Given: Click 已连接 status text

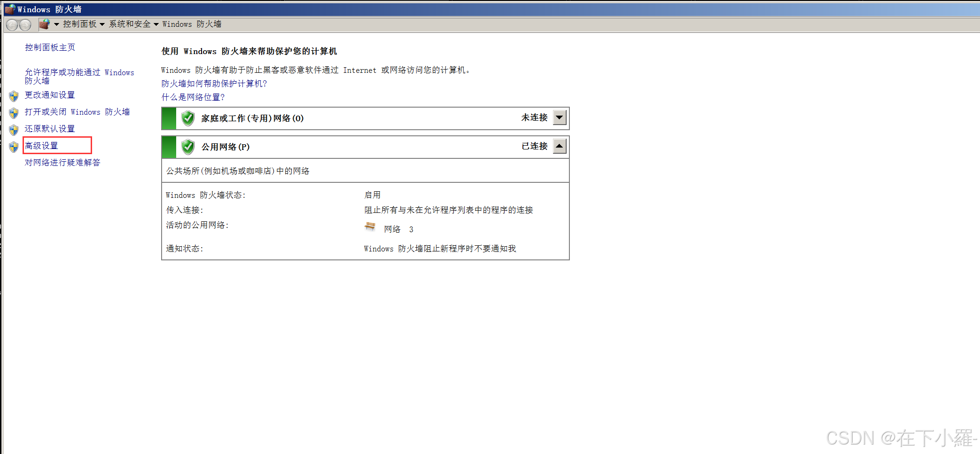Looking at the screenshot, I should [x=534, y=146].
